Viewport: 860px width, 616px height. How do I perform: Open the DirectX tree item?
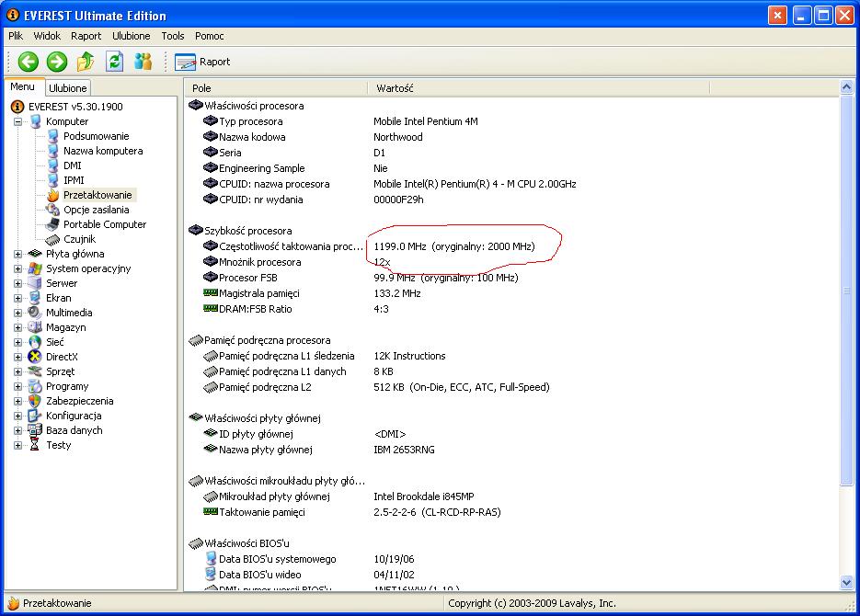(x=62, y=357)
